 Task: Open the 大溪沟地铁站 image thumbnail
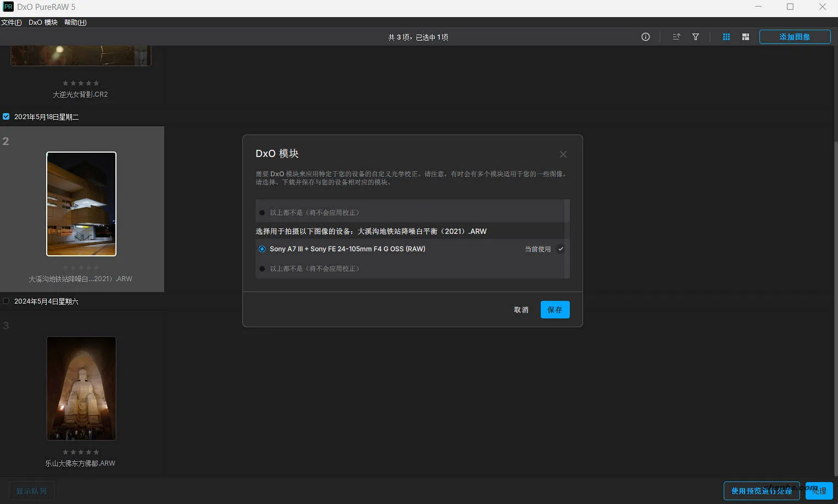point(81,204)
